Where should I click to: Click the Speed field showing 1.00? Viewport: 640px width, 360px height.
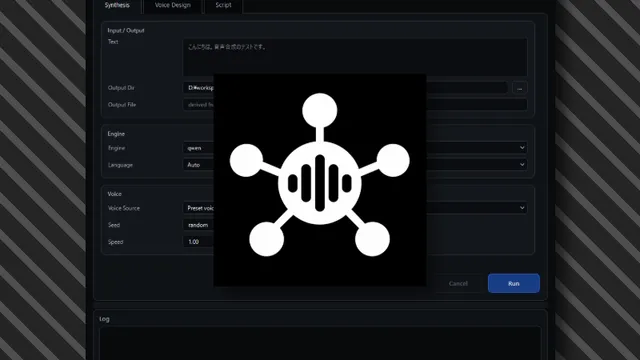click(x=198, y=242)
